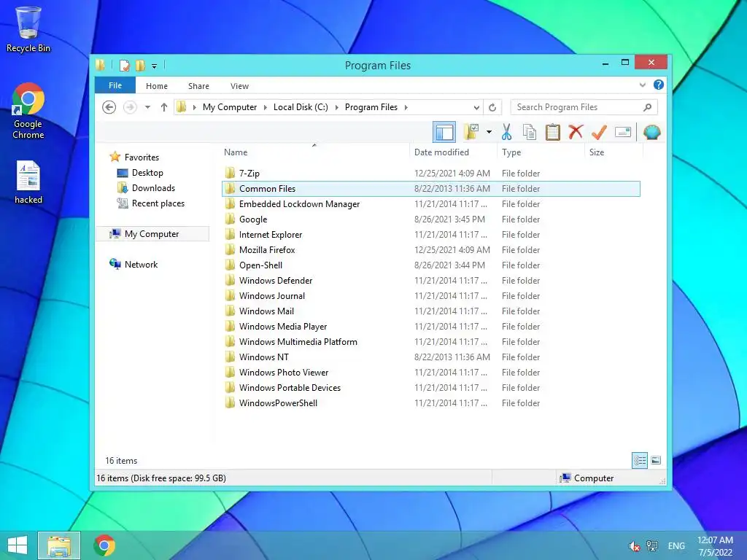The image size is (747, 560).
Task: Toggle the navigation pane toolbar button
Action: coord(444,132)
